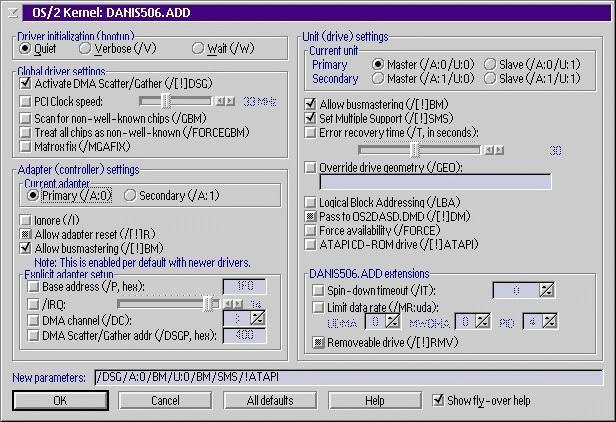Image resolution: width=616 pixels, height=422 pixels.
Task: Increase error recovery time with right arrow
Action: point(499,150)
